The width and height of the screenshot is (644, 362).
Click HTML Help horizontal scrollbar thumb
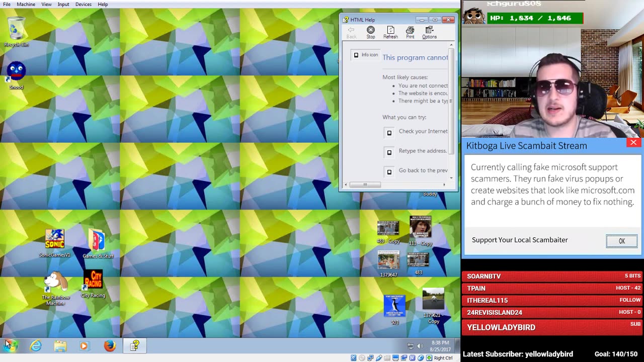pos(365,185)
